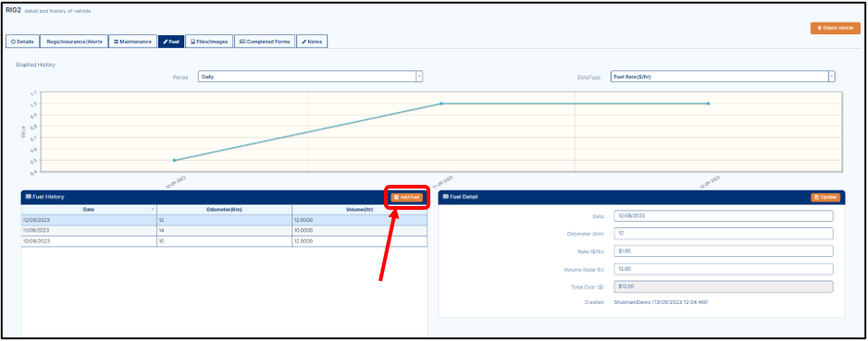Switch to the Rego/Insurance/Alerts tab

74,42
